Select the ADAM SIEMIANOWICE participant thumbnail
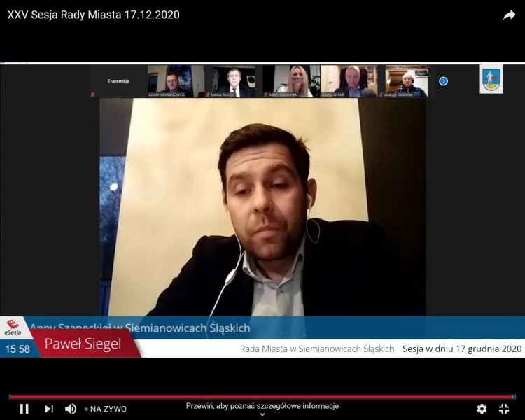This screenshot has width=525, height=420. pos(175,81)
